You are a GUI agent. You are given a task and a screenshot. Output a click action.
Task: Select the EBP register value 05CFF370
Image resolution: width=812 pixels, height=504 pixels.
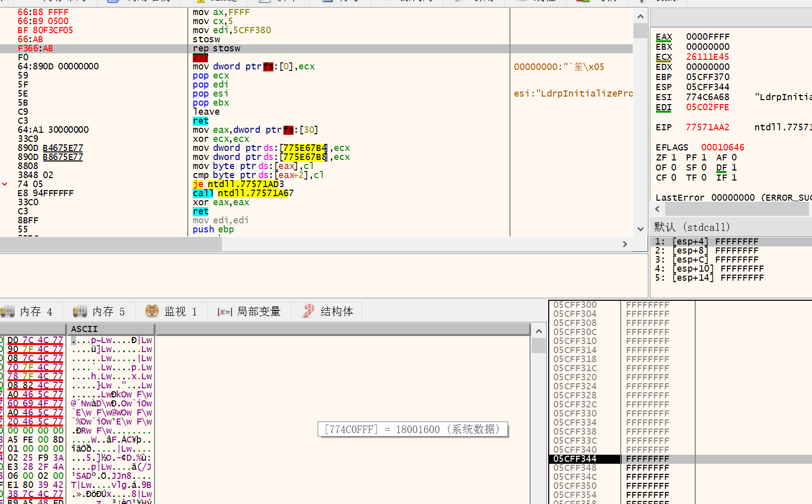point(708,77)
